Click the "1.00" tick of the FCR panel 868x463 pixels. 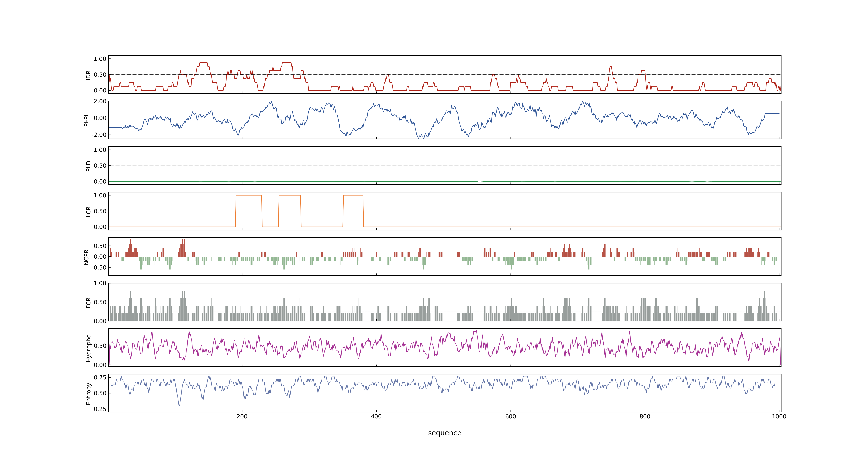(100, 283)
